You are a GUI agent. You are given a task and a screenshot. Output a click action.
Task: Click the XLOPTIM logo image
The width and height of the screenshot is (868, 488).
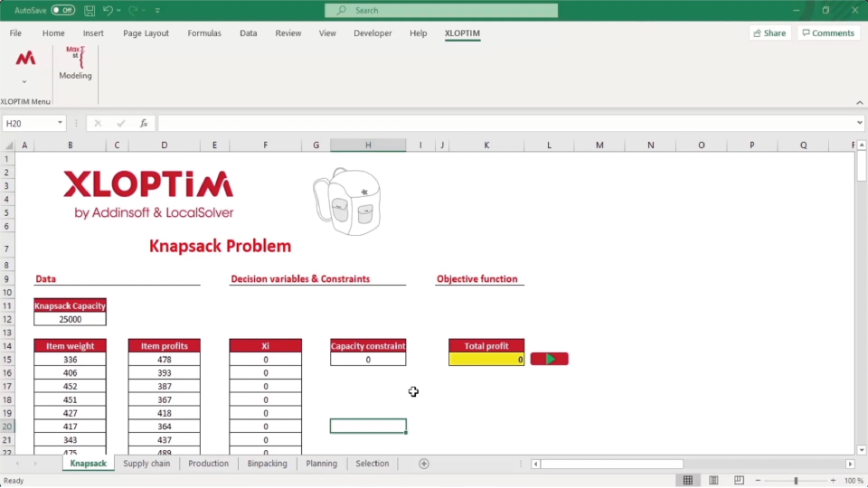click(x=148, y=193)
